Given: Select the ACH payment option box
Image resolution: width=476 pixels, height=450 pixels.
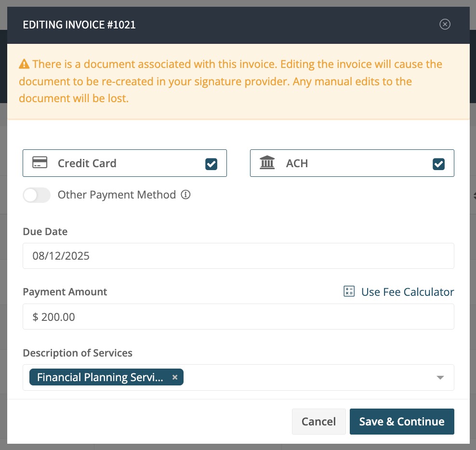Looking at the screenshot, I should click(352, 163).
